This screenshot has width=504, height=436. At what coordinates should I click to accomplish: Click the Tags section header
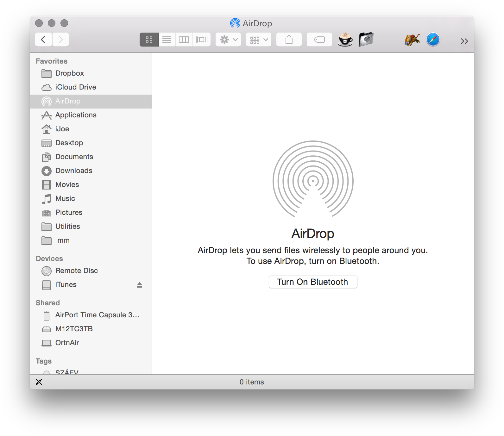[44, 361]
